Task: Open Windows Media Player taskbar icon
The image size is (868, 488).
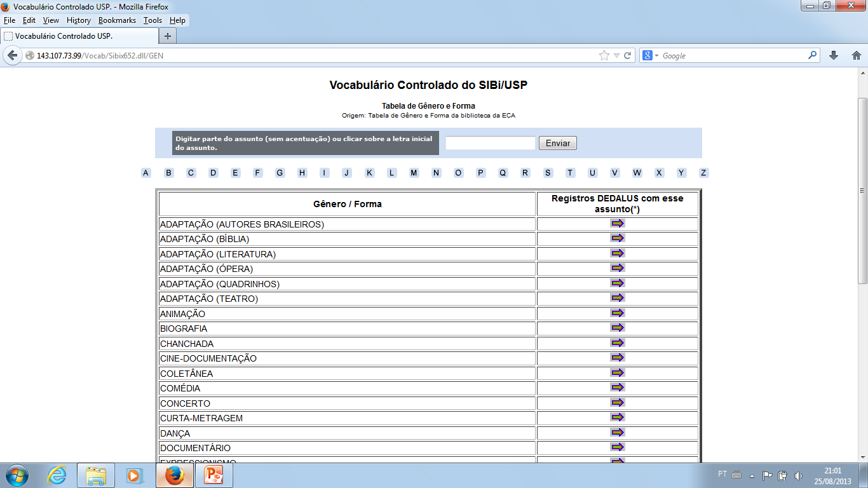Action: (x=135, y=475)
